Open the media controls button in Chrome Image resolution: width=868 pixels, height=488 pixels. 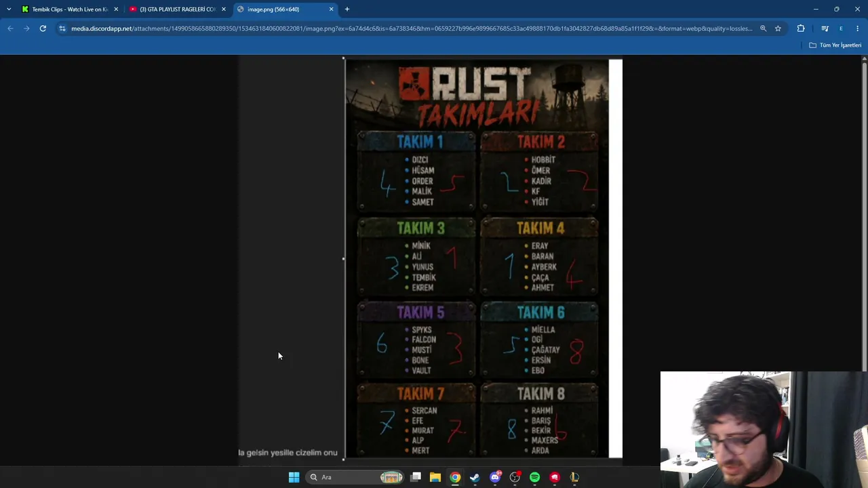click(x=825, y=28)
